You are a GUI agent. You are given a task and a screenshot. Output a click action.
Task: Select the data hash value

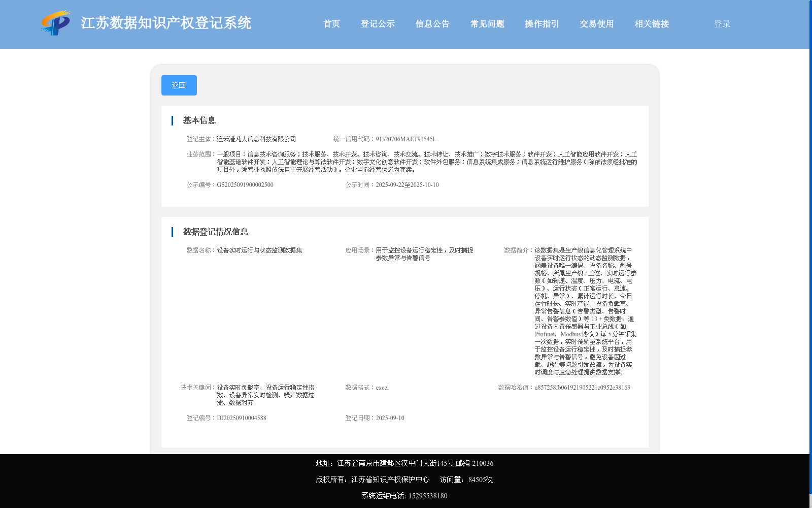[583, 388]
